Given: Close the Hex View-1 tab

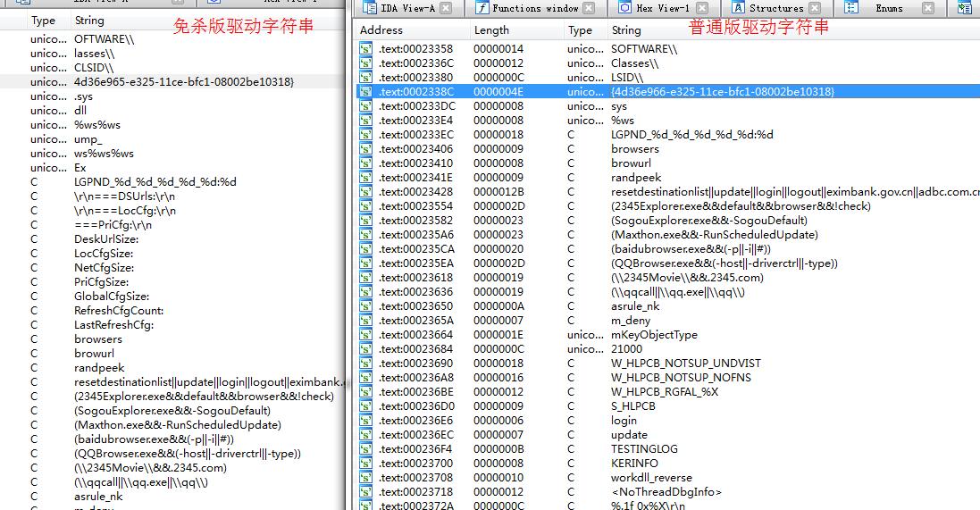Looking at the screenshot, I should 702,8.
